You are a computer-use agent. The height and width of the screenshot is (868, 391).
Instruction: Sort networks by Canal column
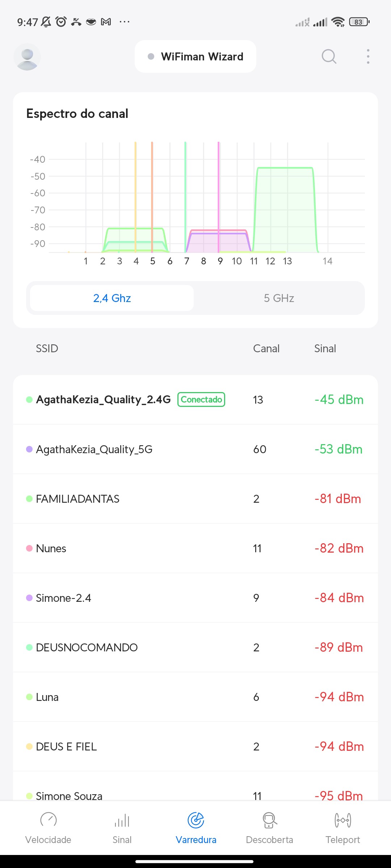[266, 348]
